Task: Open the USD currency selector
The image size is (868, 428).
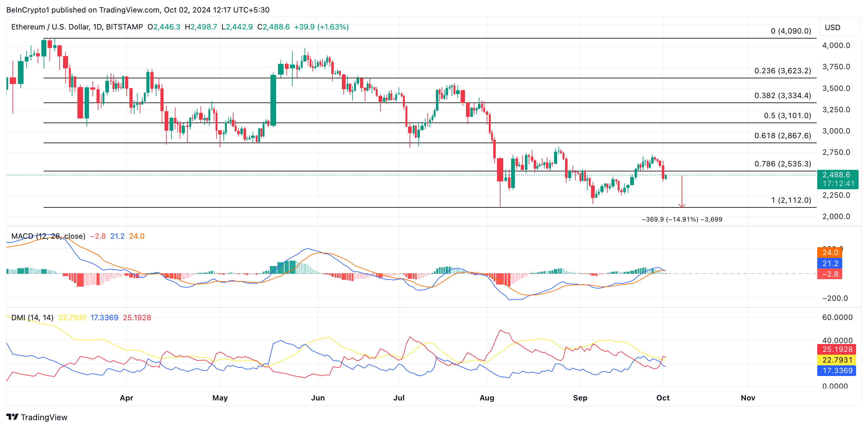Action: [832, 28]
